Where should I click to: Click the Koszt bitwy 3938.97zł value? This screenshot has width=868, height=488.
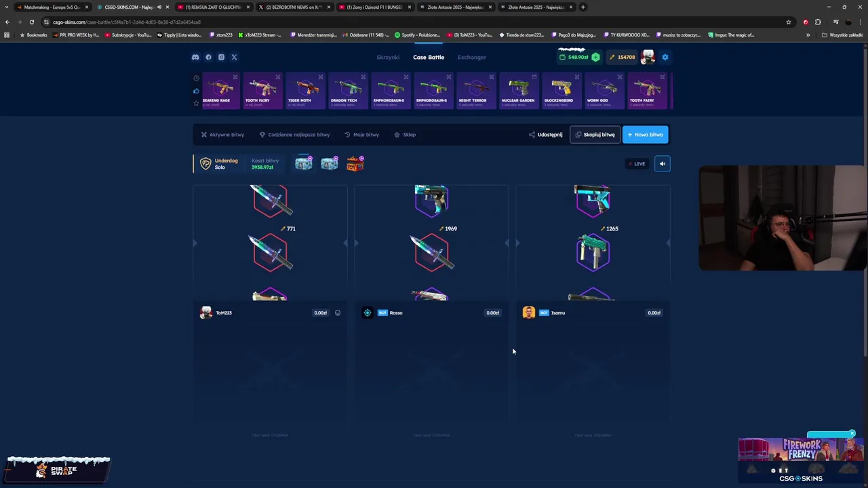(262, 167)
